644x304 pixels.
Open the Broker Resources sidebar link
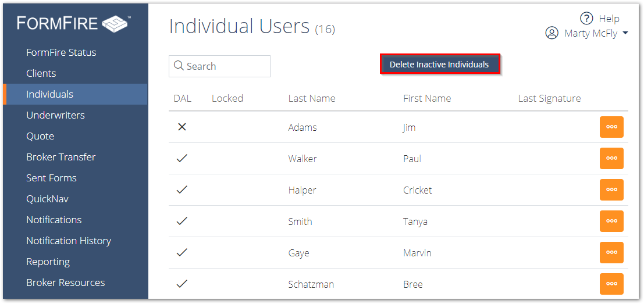pyautogui.click(x=65, y=282)
